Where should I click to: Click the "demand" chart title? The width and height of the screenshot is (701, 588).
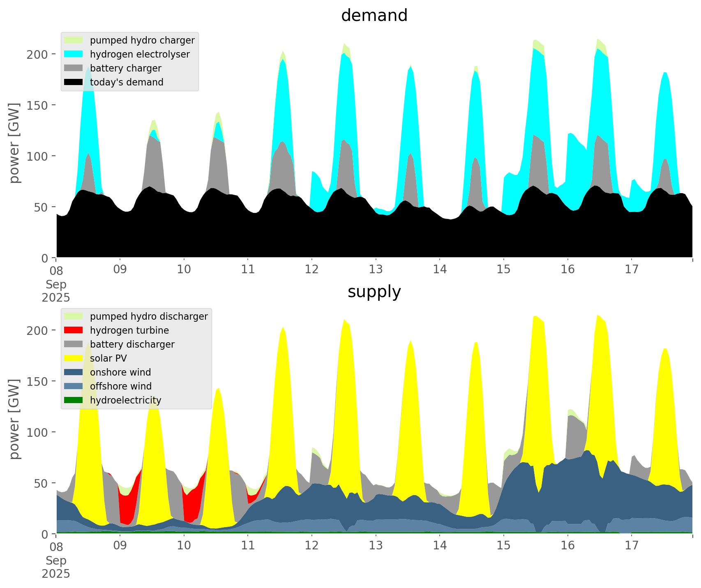(x=374, y=16)
